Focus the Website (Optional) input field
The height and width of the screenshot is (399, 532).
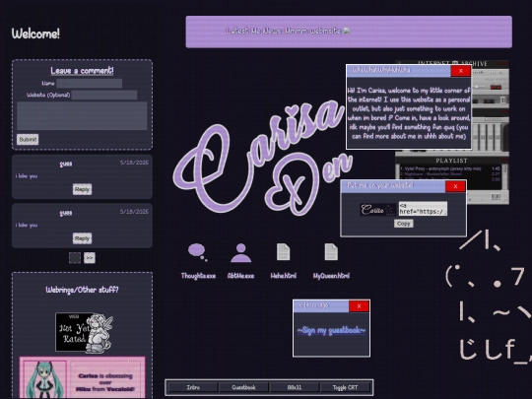pyautogui.click(x=104, y=95)
